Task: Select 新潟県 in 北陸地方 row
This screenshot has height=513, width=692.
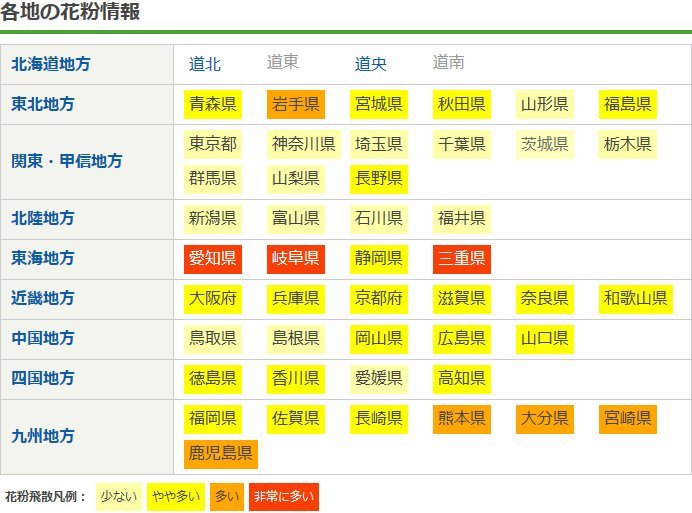Action: click(213, 218)
